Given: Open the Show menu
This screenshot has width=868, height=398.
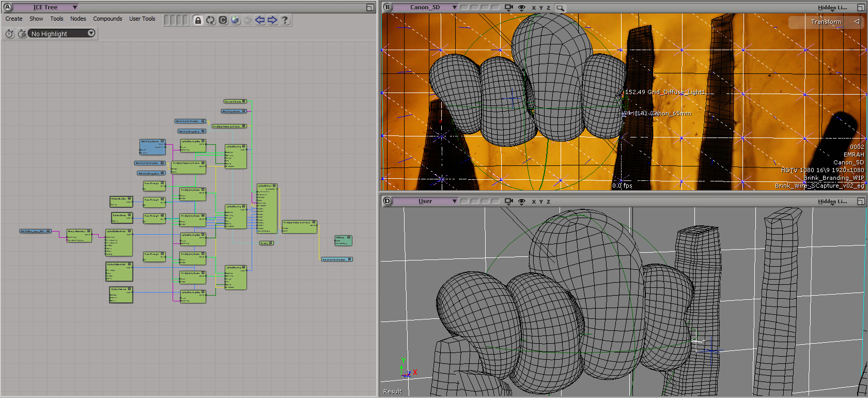Looking at the screenshot, I should tap(36, 19).
